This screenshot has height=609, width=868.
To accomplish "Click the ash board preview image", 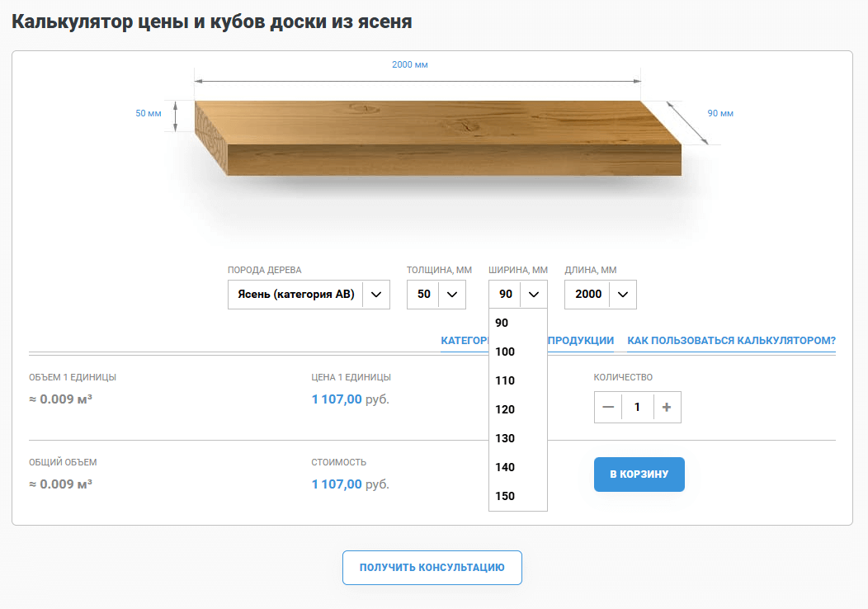I will pyautogui.click(x=437, y=138).
